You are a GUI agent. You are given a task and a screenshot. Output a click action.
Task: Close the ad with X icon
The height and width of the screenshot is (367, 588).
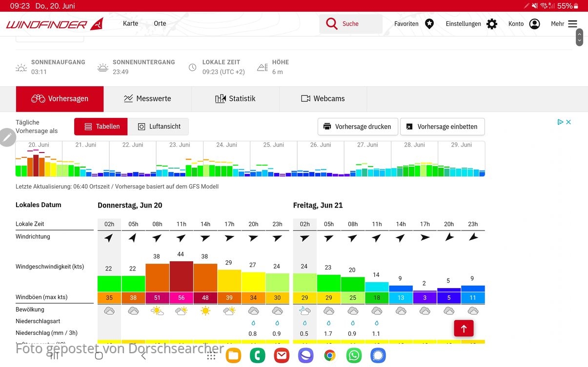[568, 122]
